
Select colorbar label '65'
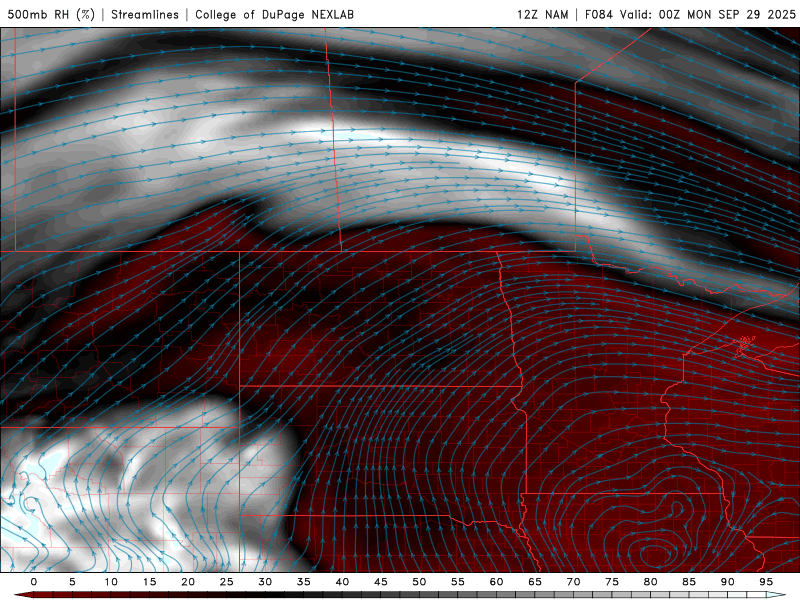(x=535, y=582)
